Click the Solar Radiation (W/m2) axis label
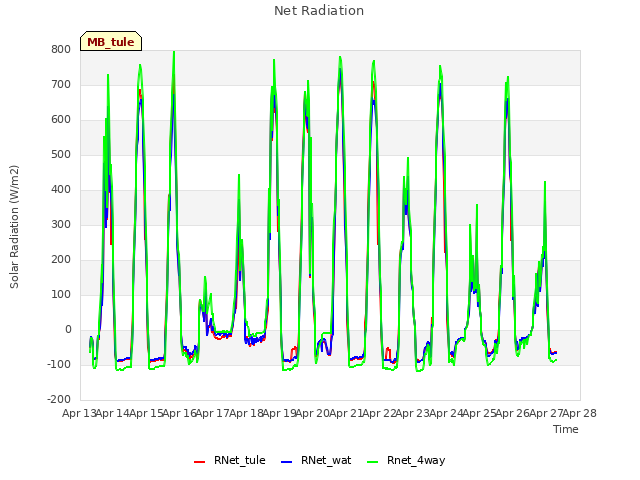The image size is (640, 480). [14, 227]
